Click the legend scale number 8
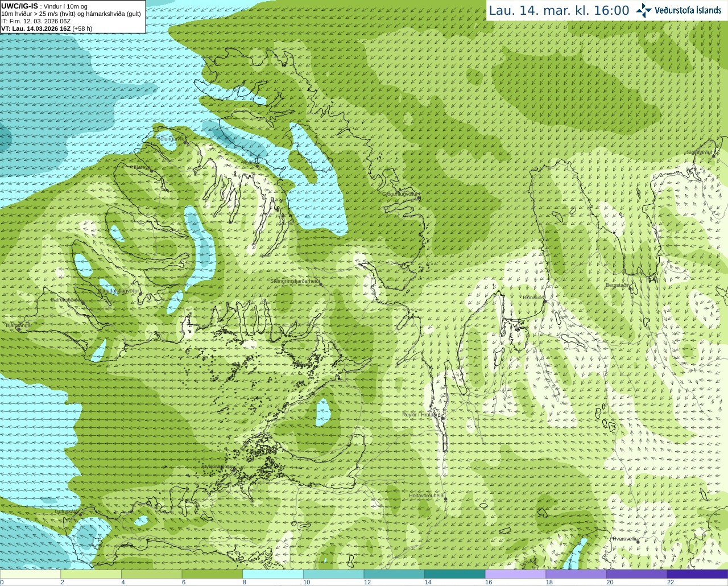The width and height of the screenshot is (728, 586). pos(244,582)
